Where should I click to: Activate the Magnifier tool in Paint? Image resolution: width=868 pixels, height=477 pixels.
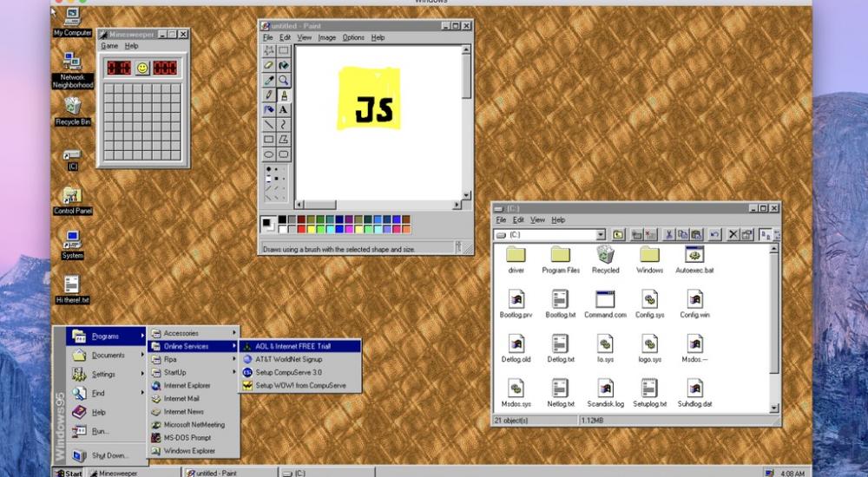(284, 81)
